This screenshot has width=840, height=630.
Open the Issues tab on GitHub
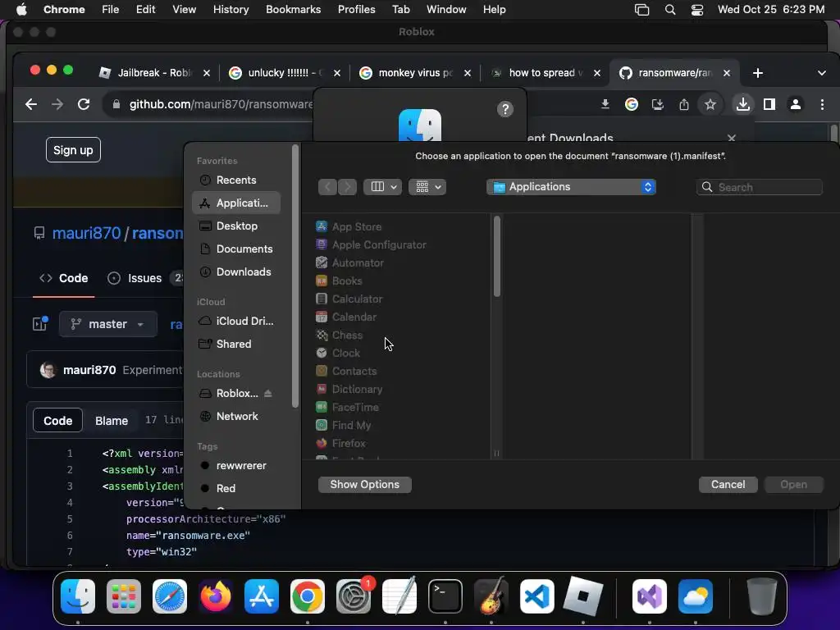point(135,278)
